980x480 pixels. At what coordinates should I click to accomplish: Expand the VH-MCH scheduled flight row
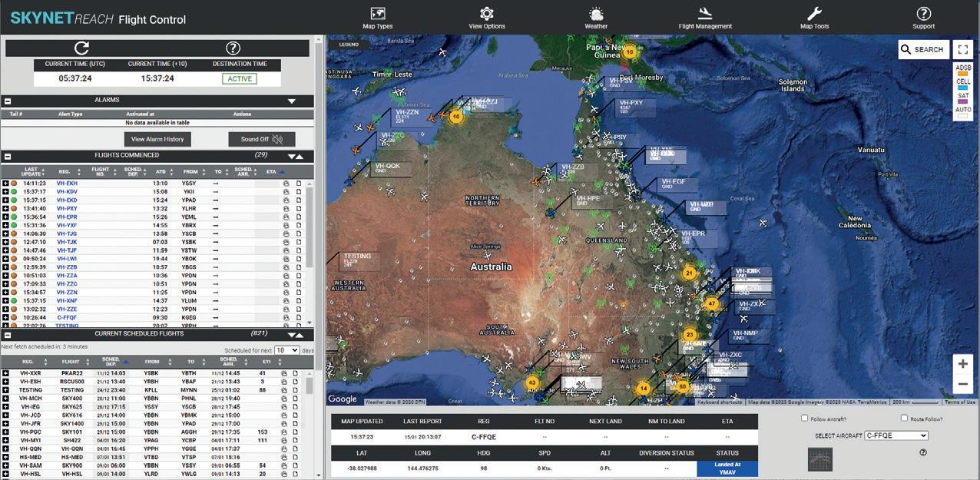5,399
